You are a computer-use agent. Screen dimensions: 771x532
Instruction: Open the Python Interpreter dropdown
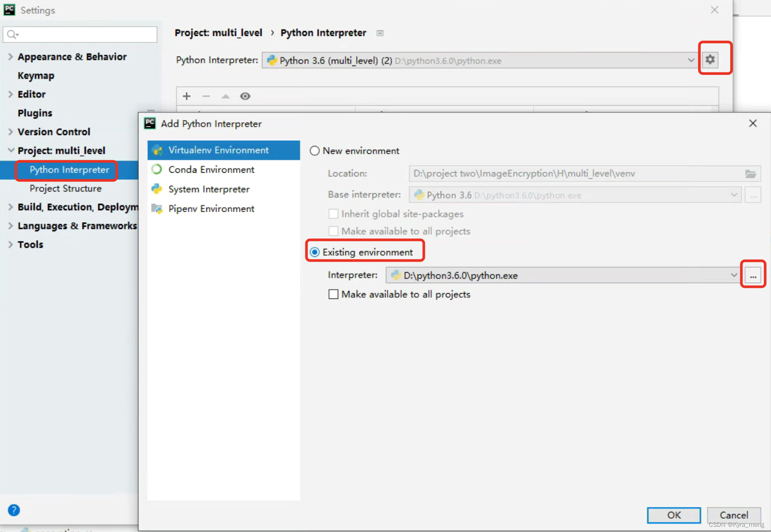[690, 60]
